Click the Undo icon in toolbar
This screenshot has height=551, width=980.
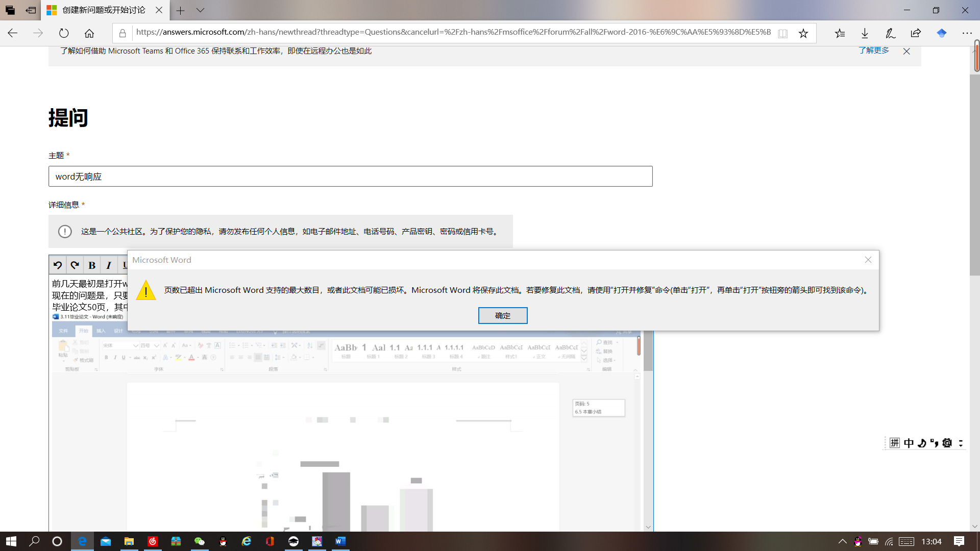coord(58,265)
